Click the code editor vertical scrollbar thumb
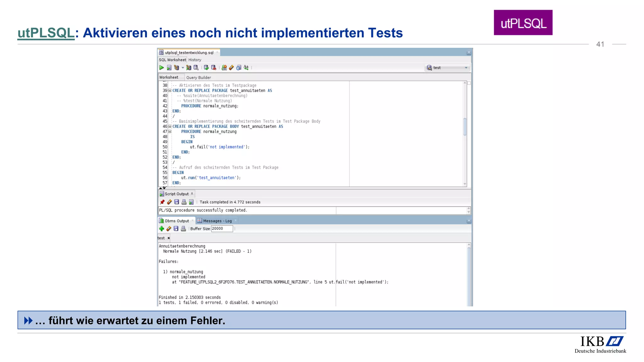644x362 pixels. pos(465,126)
